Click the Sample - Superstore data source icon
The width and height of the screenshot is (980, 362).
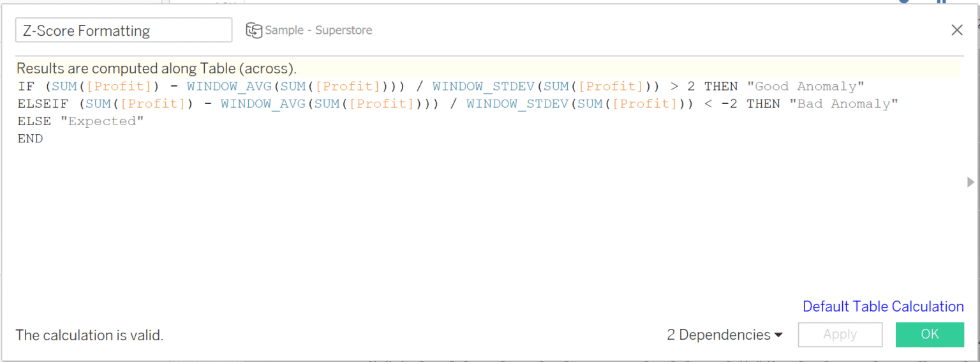254,31
